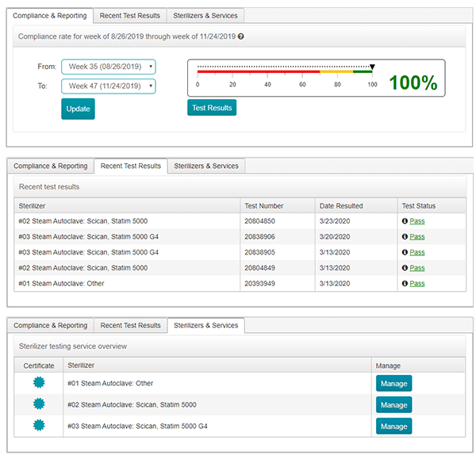Click the info icon beside test 20804850's Pass status
Viewport: 476px width, 459px height.
tap(405, 221)
